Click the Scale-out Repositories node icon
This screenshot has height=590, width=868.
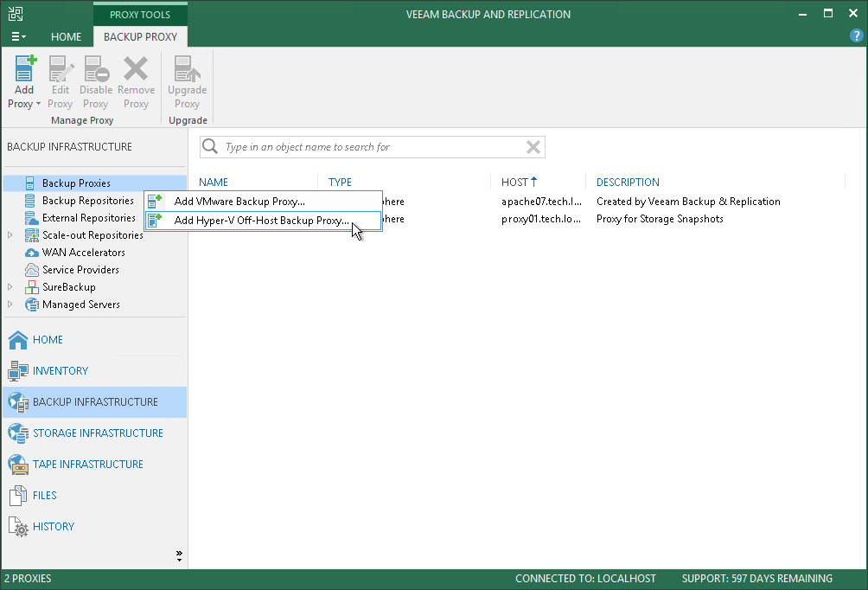tap(31, 235)
